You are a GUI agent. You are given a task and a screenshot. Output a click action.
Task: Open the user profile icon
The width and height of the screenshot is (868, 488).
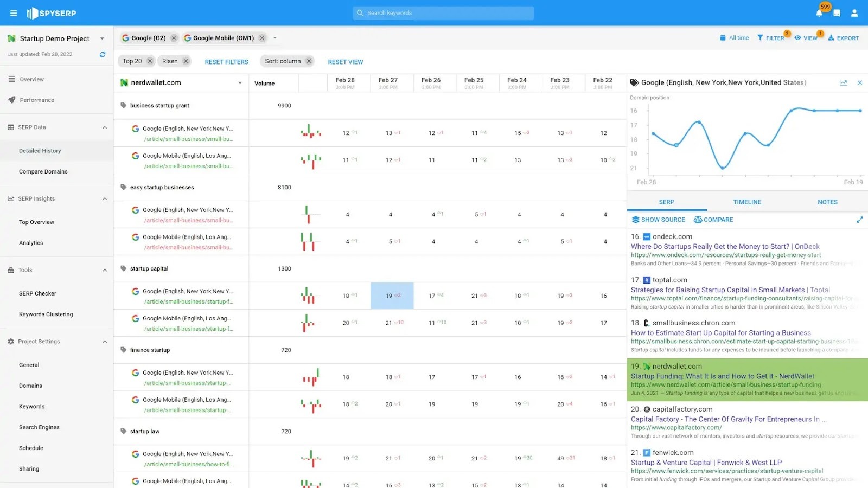point(855,13)
